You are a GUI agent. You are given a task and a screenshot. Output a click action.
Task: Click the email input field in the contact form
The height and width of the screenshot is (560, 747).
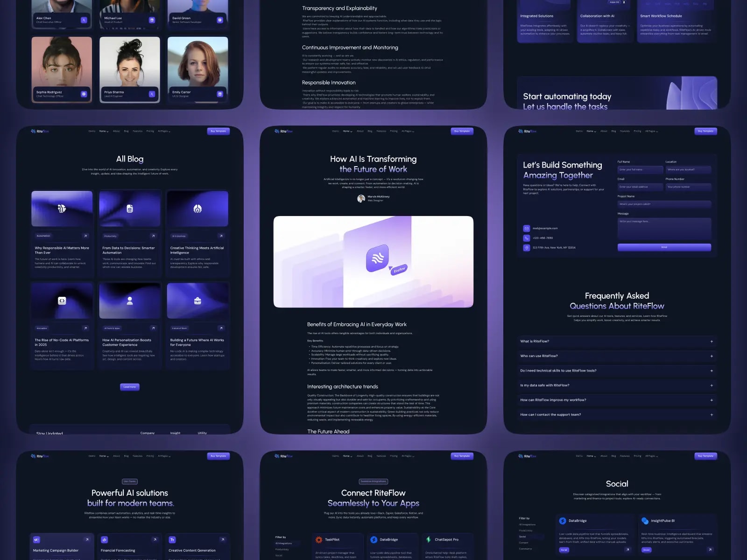pos(640,187)
